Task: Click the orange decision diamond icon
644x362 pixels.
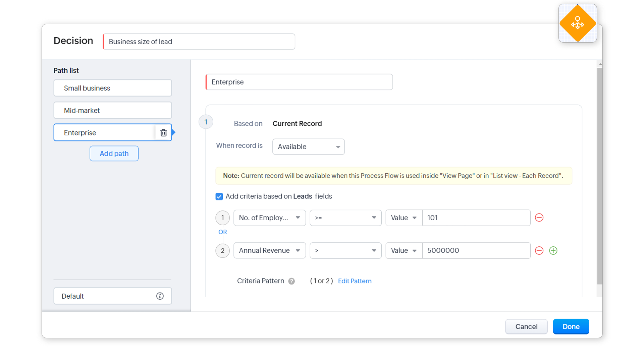Action: 577,23
